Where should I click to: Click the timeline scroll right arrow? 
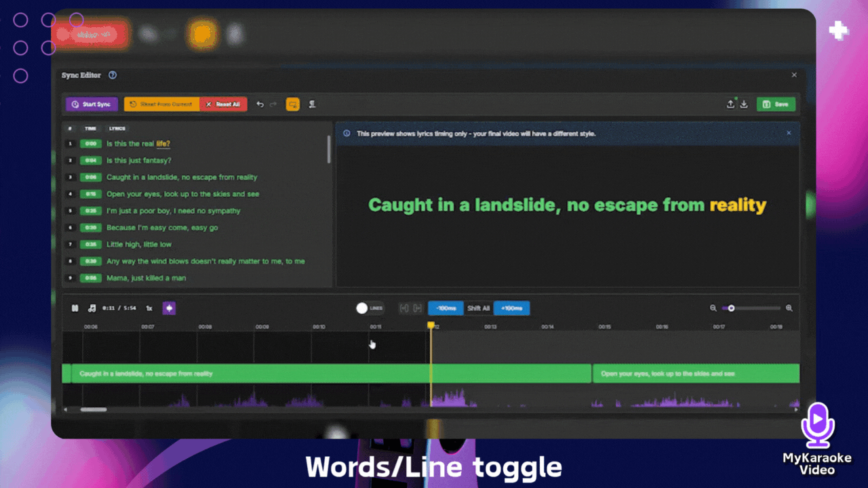click(796, 409)
